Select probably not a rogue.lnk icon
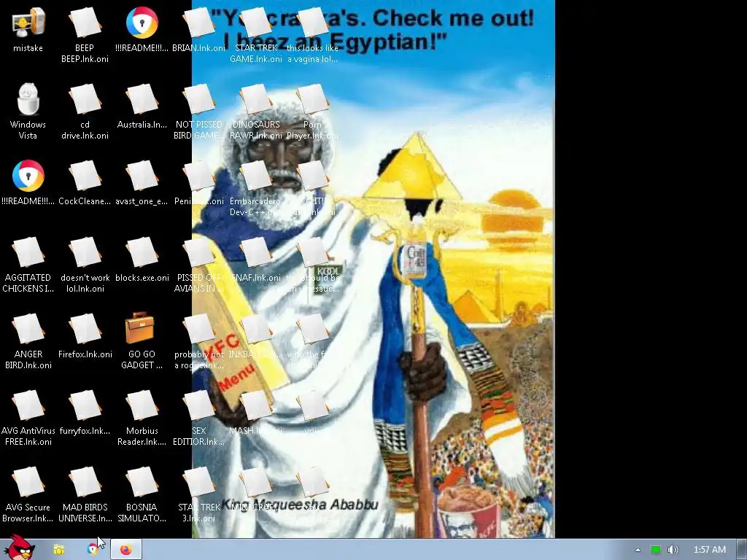This screenshot has width=747, height=560. pos(198,329)
